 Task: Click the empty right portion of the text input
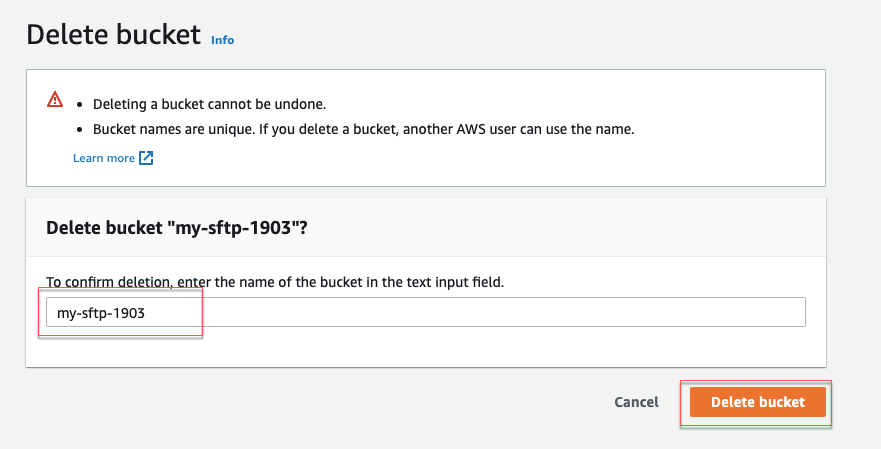click(506, 312)
